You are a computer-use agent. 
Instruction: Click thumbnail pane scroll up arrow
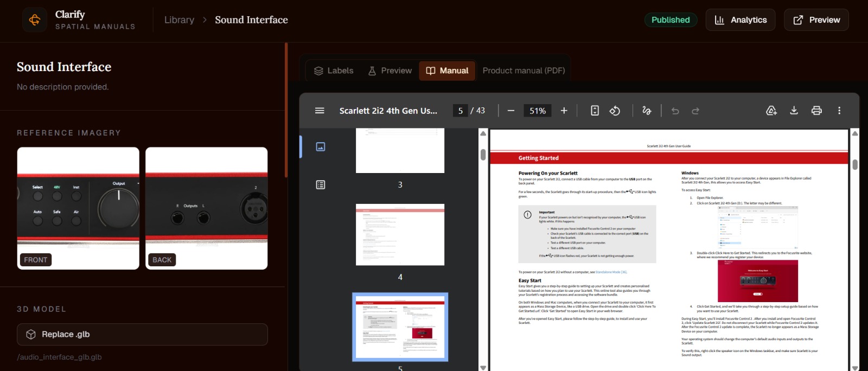(x=483, y=133)
